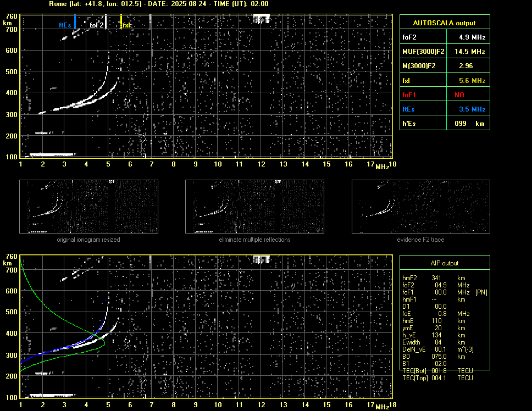Select the AIP output heading

(445, 263)
